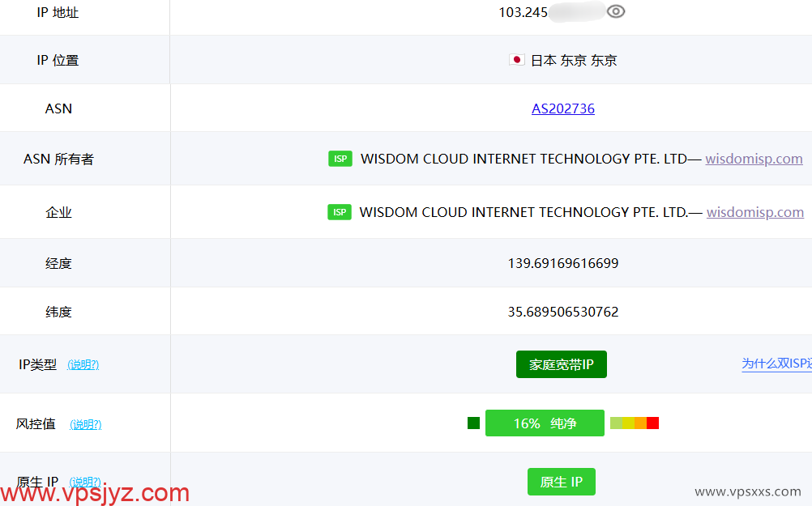Click the longitude value 139.69169616699

pos(563,263)
